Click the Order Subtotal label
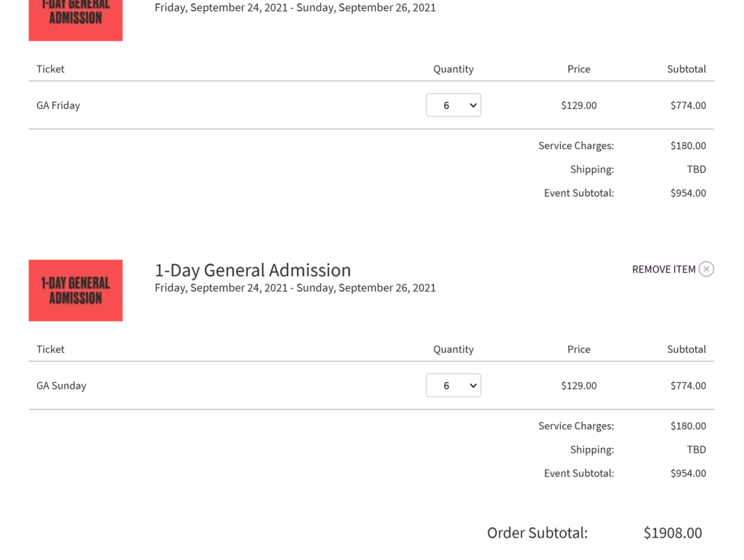Viewport: 744px width, 560px height. 537,533
